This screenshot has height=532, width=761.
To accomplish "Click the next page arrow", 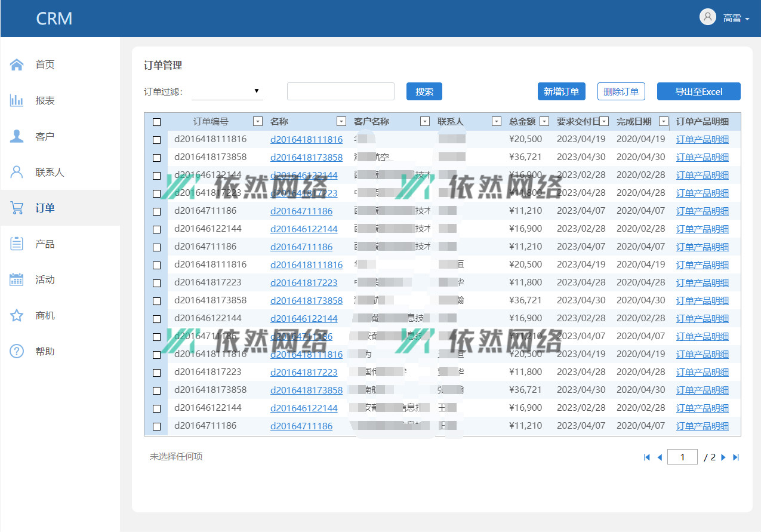I will 723,457.
